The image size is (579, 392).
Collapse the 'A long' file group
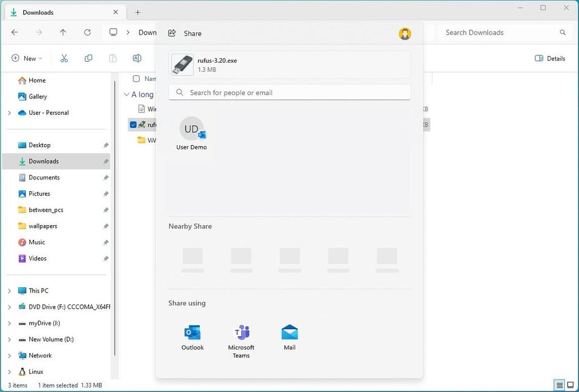[127, 94]
